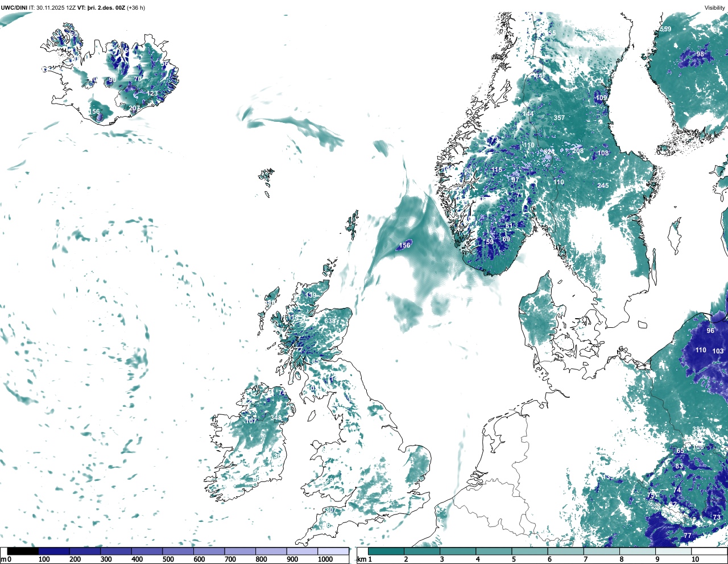This screenshot has height=564, width=728.
Task: Click the '139' value in northern Scotland
Action: (311, 295)
